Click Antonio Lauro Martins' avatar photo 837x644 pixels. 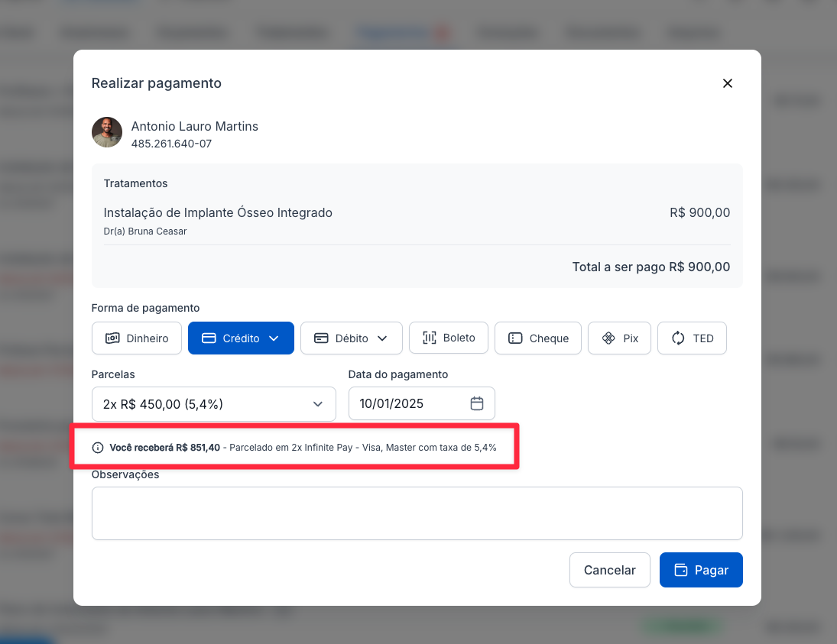(107, 132)
